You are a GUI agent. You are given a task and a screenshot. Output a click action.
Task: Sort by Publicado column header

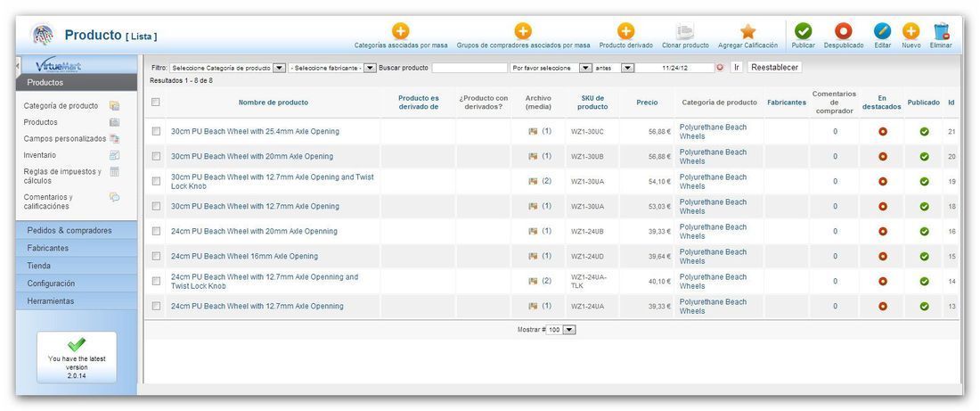pos(923,103)
